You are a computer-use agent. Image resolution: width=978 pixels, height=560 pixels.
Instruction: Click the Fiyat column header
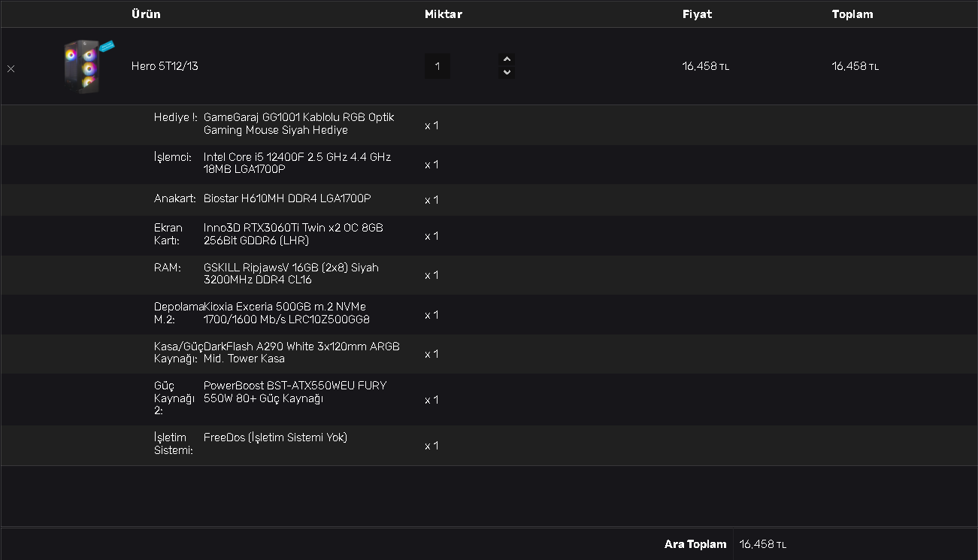[697, 14]
